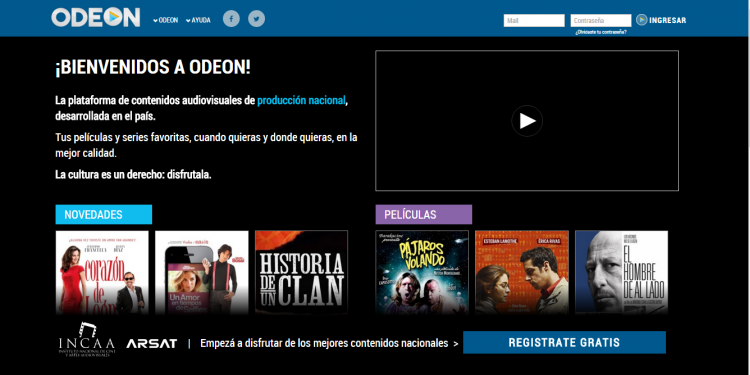
Task: Focus the Contraseña input field
Action: 601,21
